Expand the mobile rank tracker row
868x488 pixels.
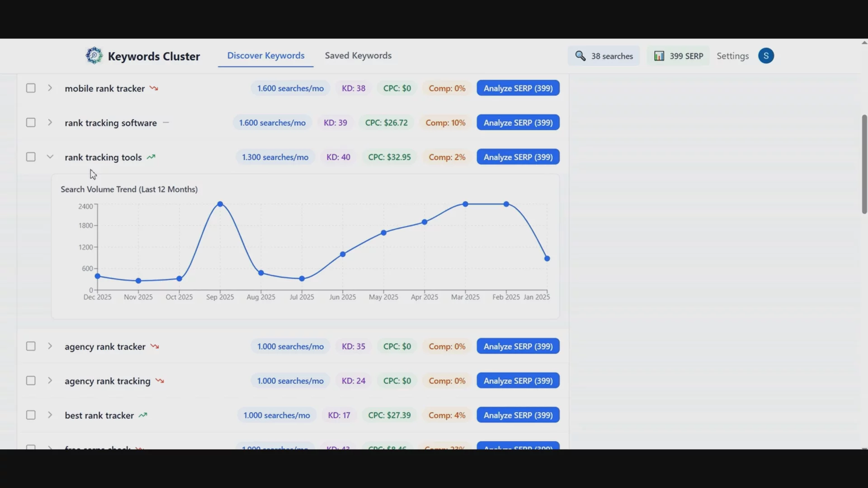point(50,88)
